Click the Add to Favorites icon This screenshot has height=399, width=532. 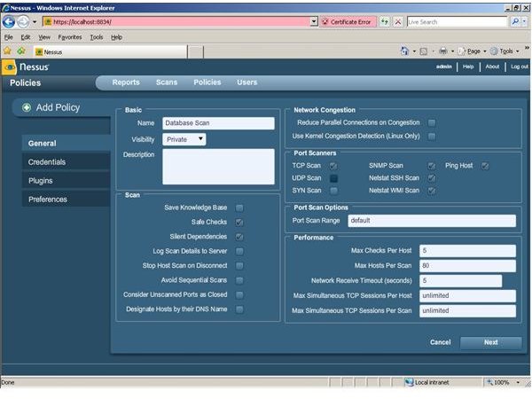(x=21, y=51)
